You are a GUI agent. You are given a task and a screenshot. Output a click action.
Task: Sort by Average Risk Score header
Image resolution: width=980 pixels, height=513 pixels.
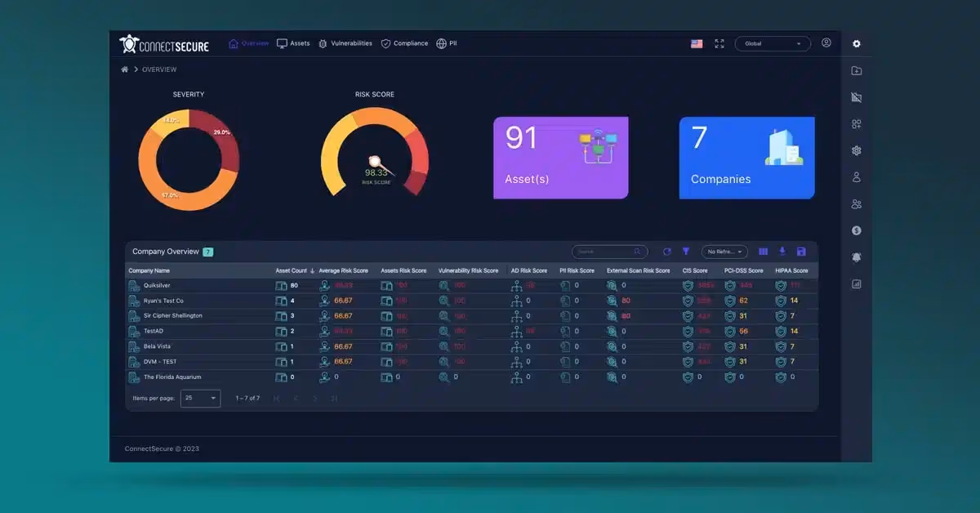pos(344,270)
